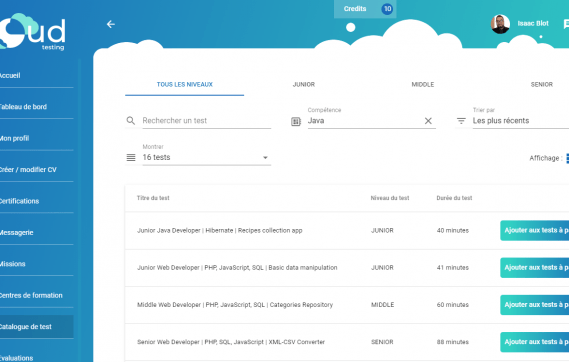Screen dimensions: 569x362
Task: Add Senior Web Developer XML-CSV Converter test
Action: point(535,342)
